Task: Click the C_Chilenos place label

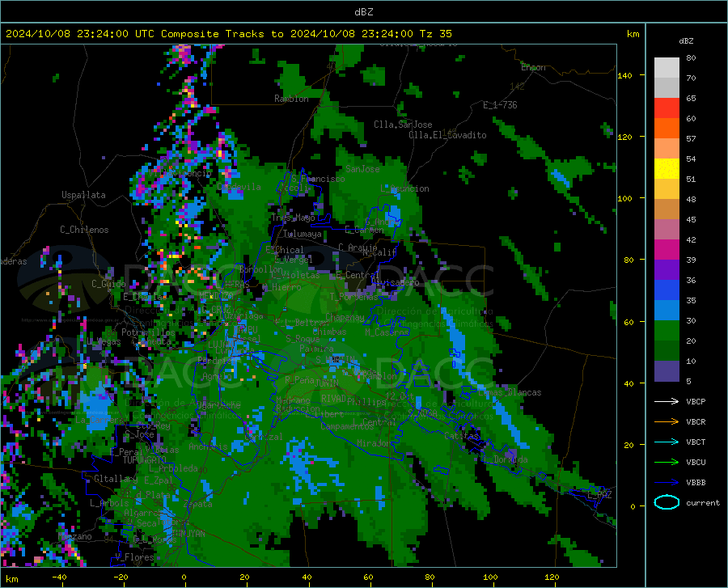Action: click(x=84, y=230)
